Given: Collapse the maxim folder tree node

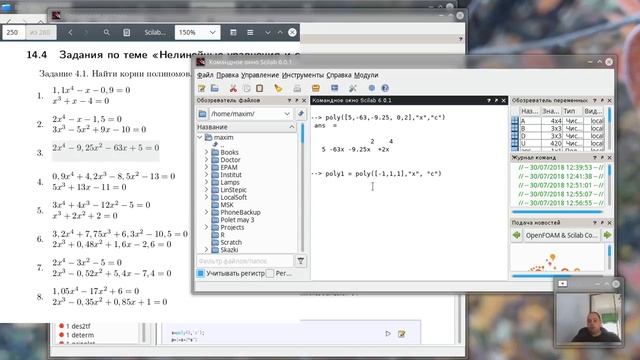Looking at the screenshot, I should [200, 137].
